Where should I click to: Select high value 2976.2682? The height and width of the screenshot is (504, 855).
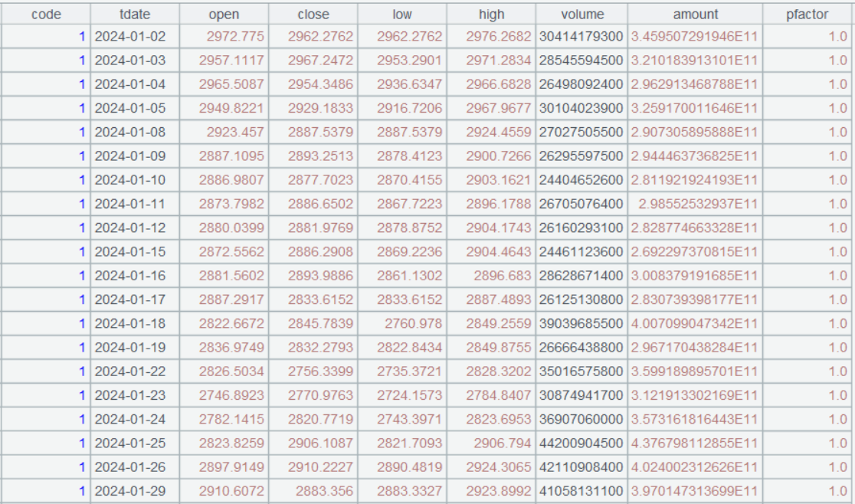pyautogui.click(x=491, y=37)
